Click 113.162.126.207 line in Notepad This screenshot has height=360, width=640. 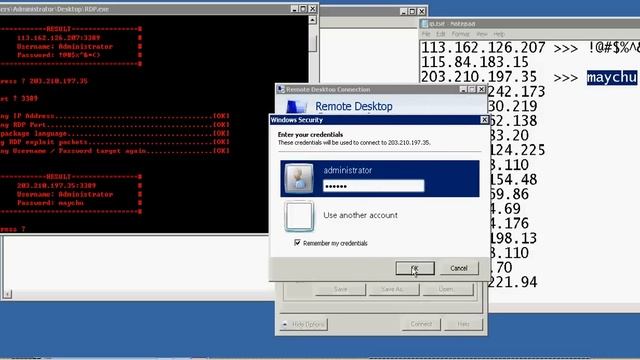pos(483,48)
